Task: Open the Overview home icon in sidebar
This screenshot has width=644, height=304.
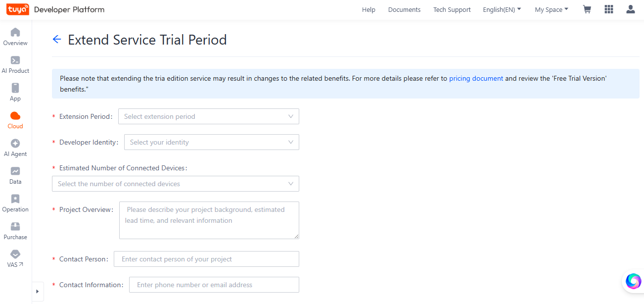Action: [x=15, y=32]
